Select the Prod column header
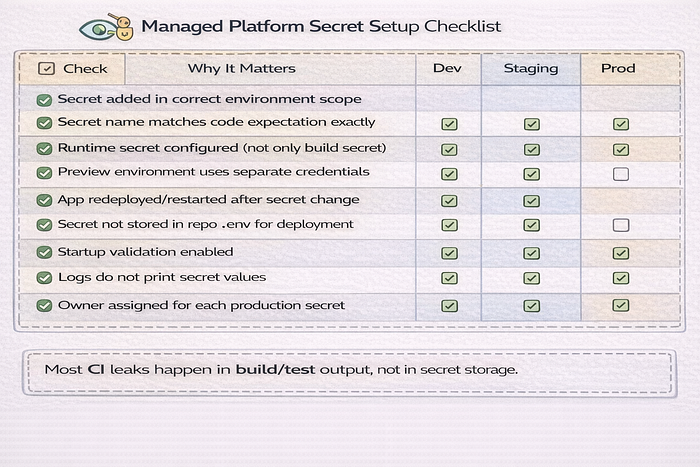 (618, 68)
